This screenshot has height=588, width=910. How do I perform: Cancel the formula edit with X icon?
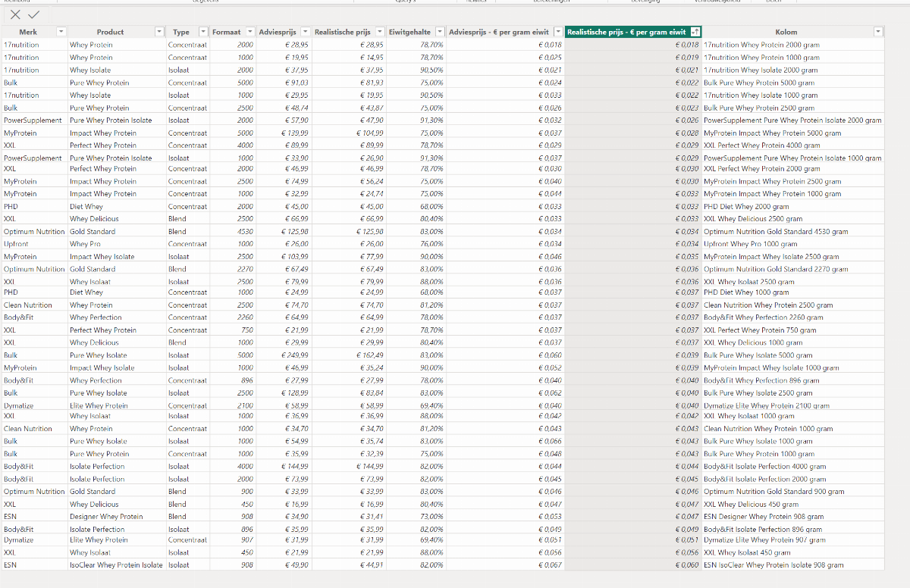click(x=15, y=14)
